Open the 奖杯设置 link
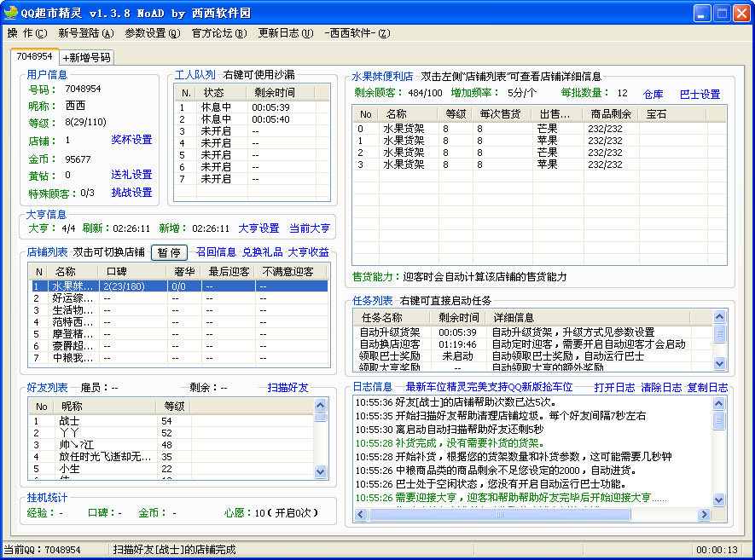The image size is (755, 560). [x=131, y=140]
